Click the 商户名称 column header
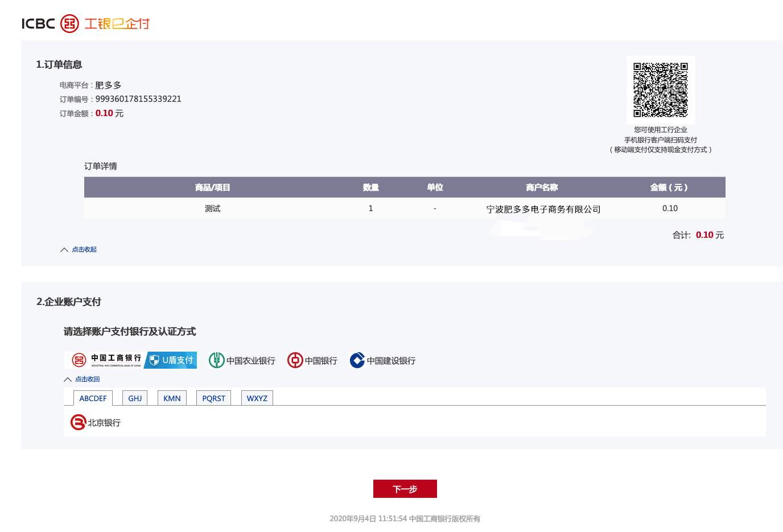 (542, 187)
